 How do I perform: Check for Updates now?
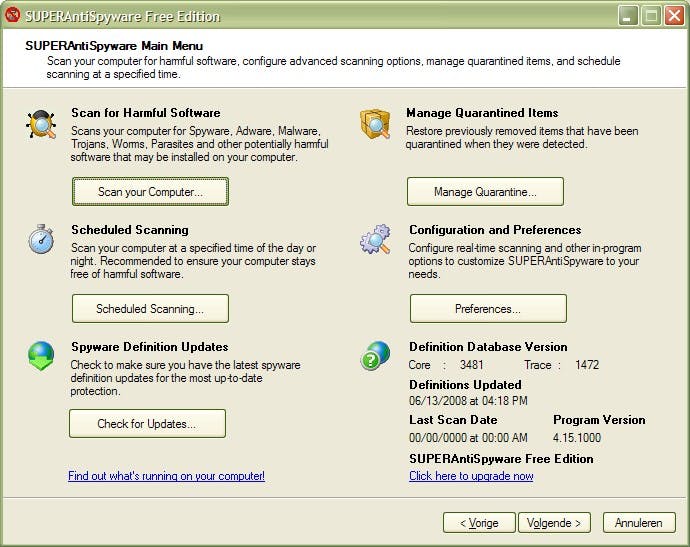point(147,423)
